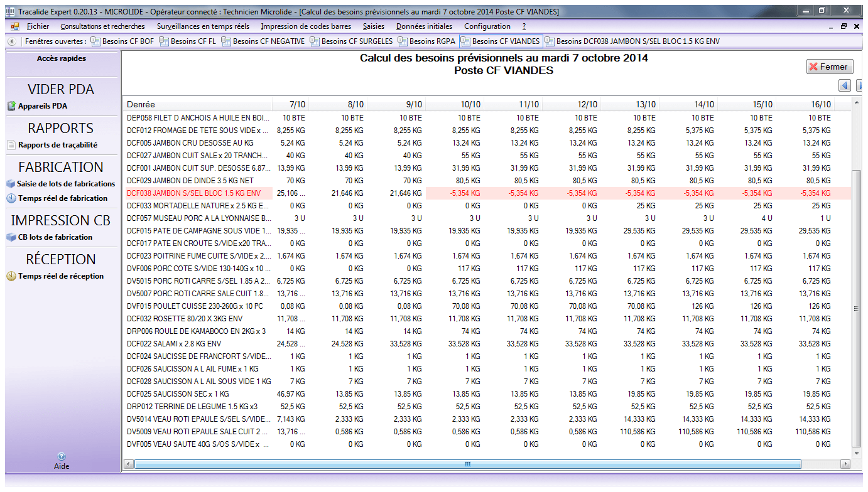
Task: Open Rapports de traçabilité
Action: pos(52,145)
